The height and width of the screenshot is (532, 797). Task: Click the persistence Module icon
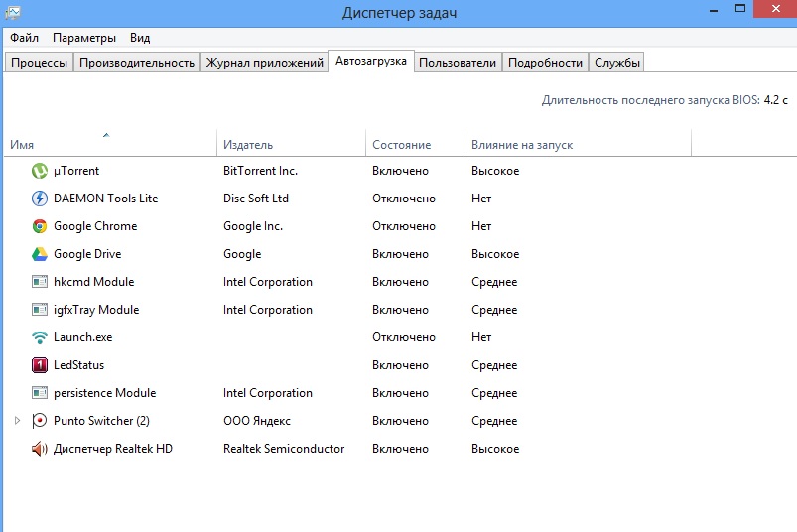40,393
